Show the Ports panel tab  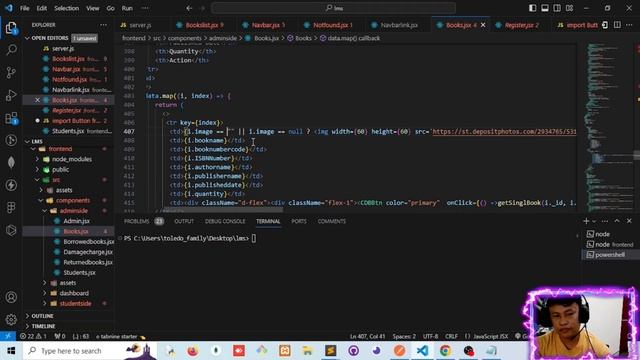(299, 221)
